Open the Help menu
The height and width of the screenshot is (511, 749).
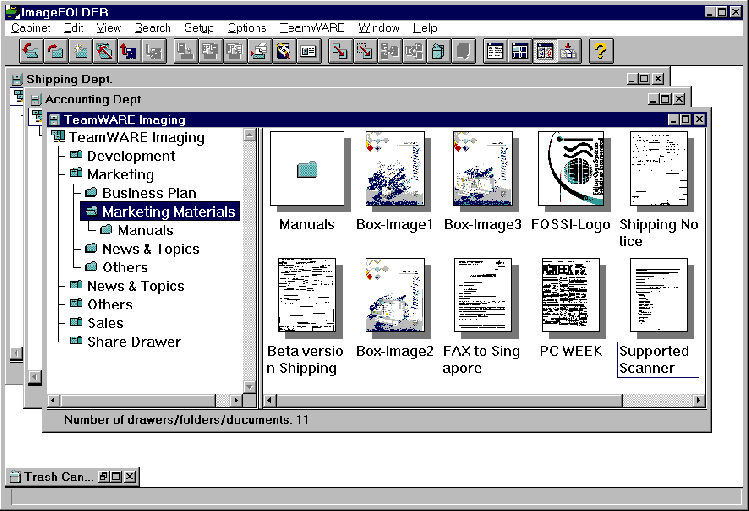pyautogui.click(x=425, y=28)
